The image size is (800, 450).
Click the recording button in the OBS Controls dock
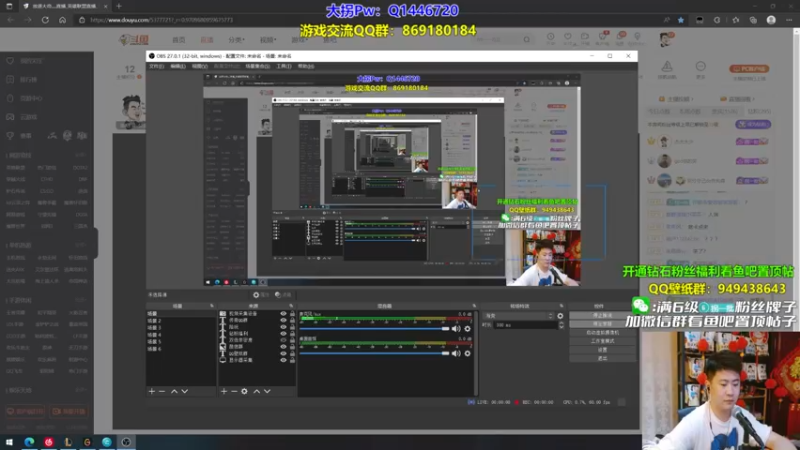602,324
